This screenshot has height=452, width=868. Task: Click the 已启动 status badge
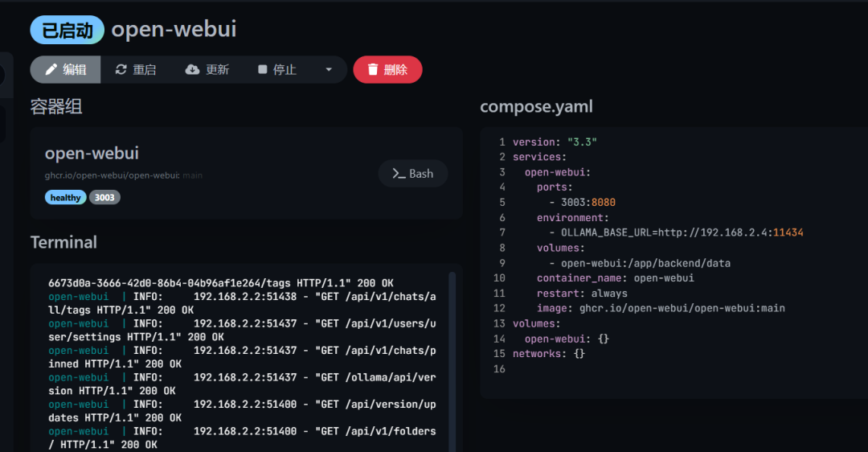67,30
